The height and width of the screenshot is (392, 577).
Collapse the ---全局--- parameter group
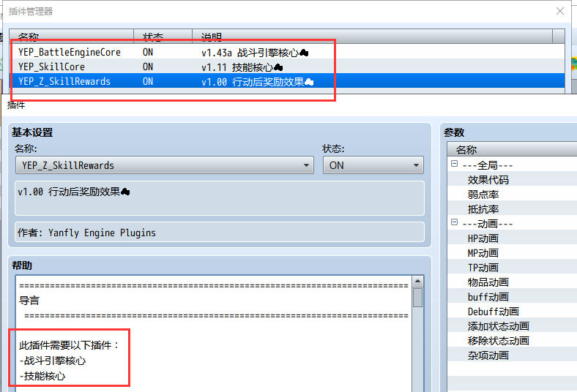[455, 164]
